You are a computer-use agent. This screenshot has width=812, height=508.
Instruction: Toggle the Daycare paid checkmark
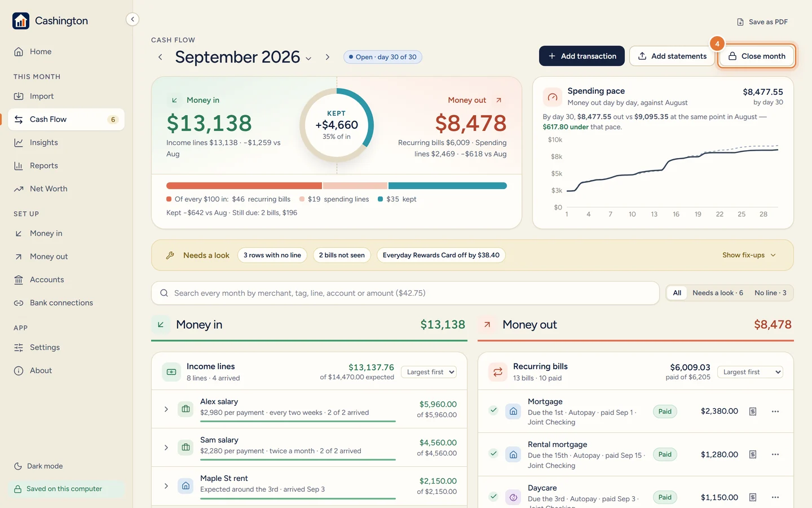(493, 497)
